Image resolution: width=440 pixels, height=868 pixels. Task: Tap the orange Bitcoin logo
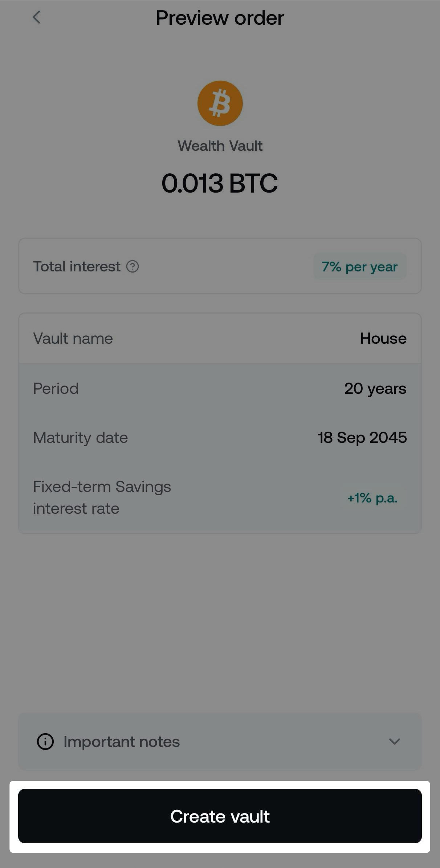tap(220, 104)
